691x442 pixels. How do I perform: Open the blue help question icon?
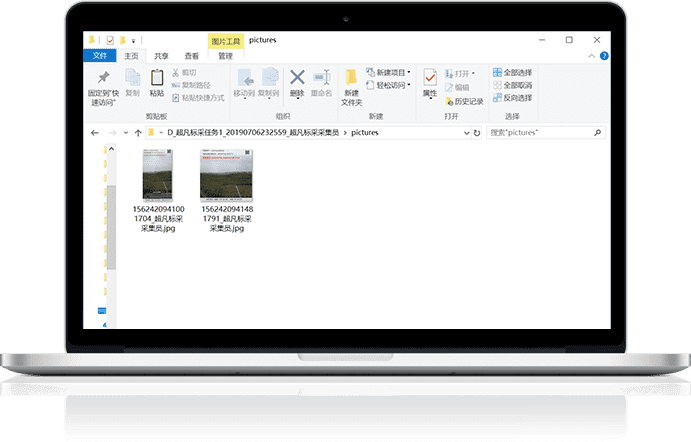tap(604, 56)
